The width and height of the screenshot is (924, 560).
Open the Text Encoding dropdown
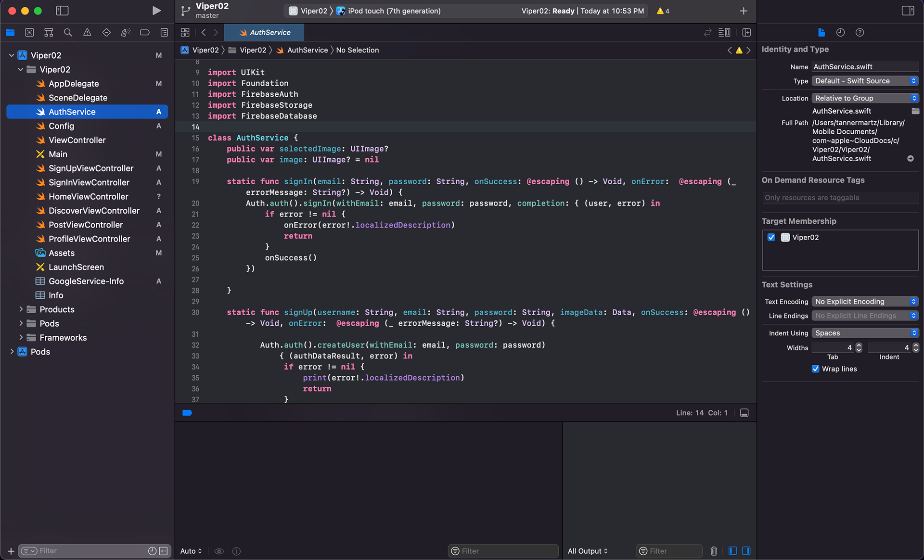tap(865, 302)
